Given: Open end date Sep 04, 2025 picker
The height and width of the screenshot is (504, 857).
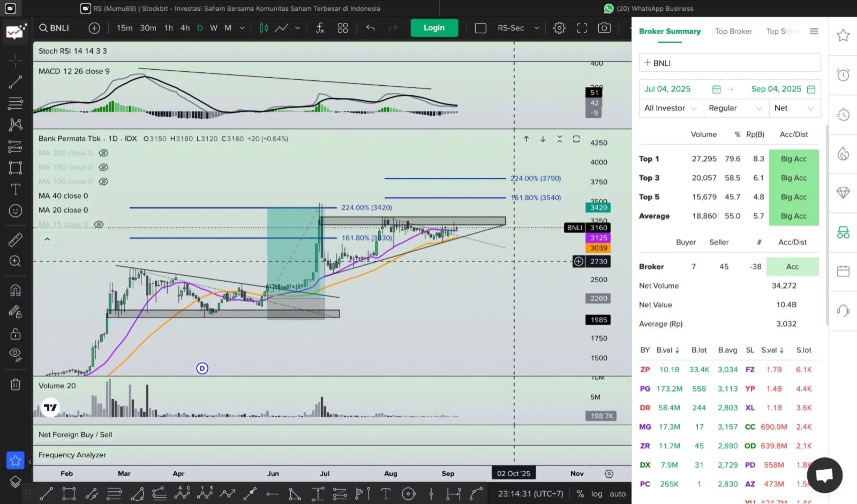Looking at the screenshot, I should pyautogui.click(x=783, y=89).
